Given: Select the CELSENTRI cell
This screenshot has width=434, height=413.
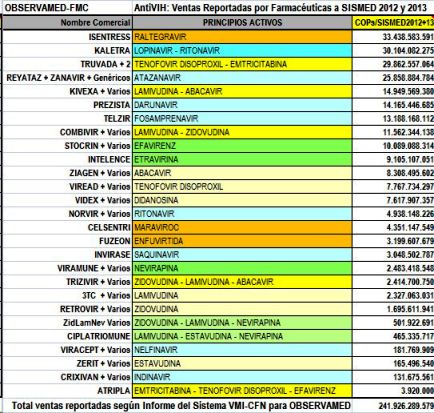Looking at the screenshot, I should tap(68, 227).
